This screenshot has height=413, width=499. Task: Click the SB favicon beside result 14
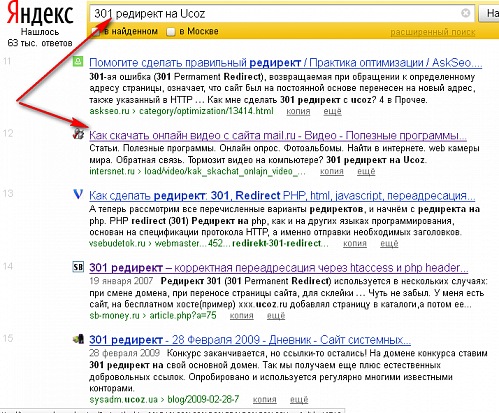click(78, 267)
